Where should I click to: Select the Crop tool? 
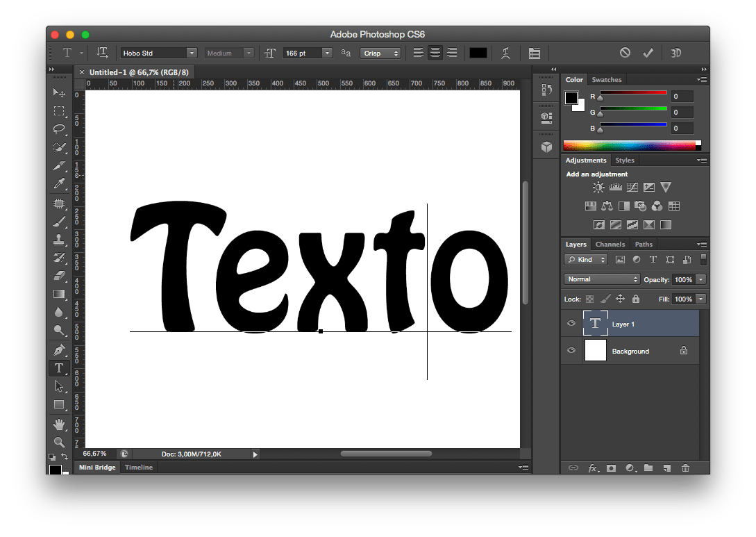tap(59, 166)
